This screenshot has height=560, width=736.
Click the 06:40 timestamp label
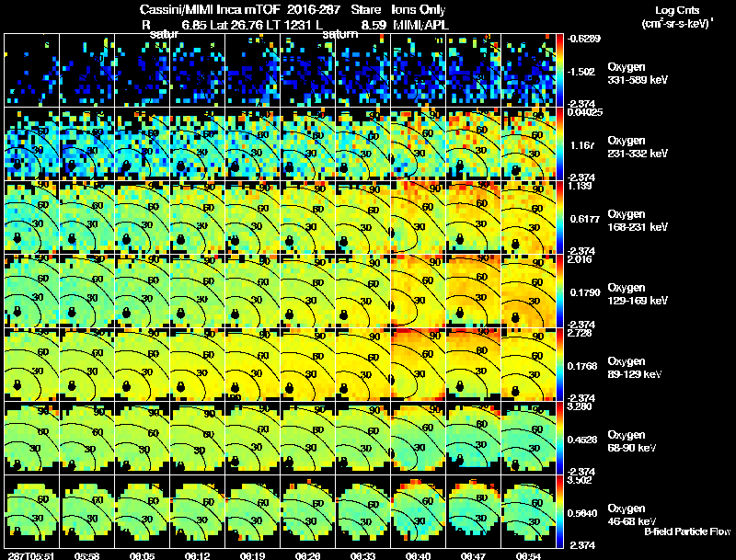click(x=418, y=555)
